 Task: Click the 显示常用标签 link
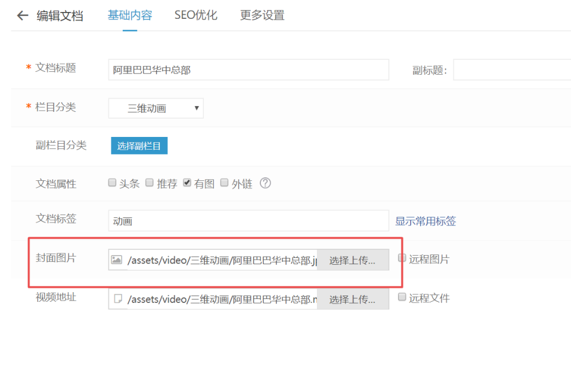pyautogui.click(x=425, y=221)
